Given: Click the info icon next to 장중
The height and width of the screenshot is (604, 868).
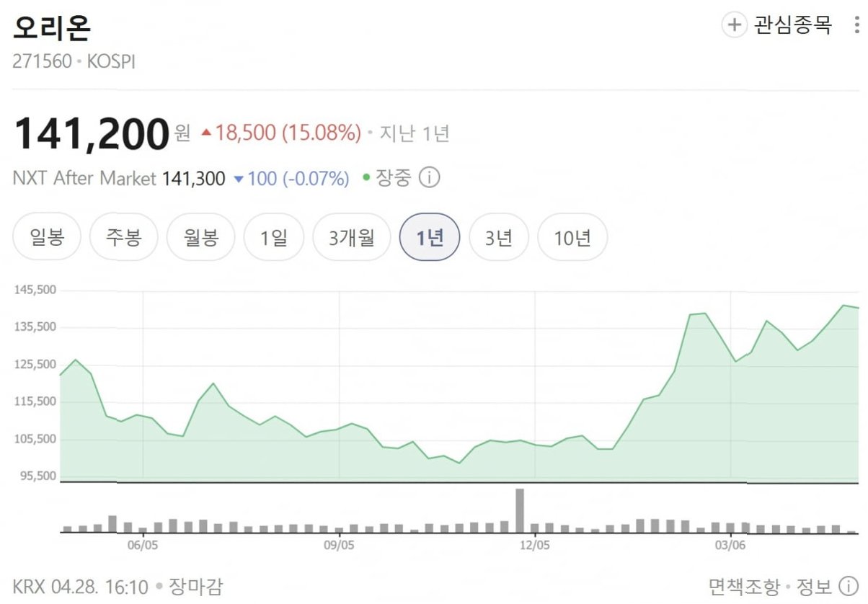Looking at the screenshot, I should (x=429, y=178).
